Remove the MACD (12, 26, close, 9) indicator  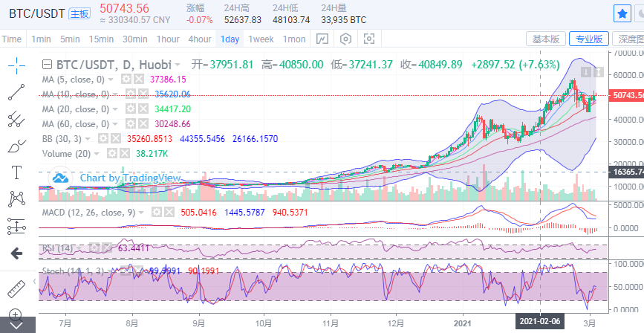(x=169, y=213)
